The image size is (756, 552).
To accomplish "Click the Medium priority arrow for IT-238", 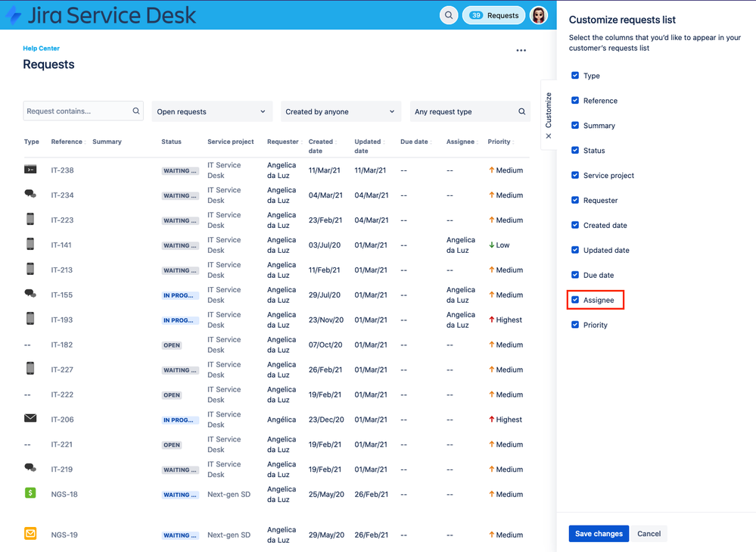I will (492, 170).
